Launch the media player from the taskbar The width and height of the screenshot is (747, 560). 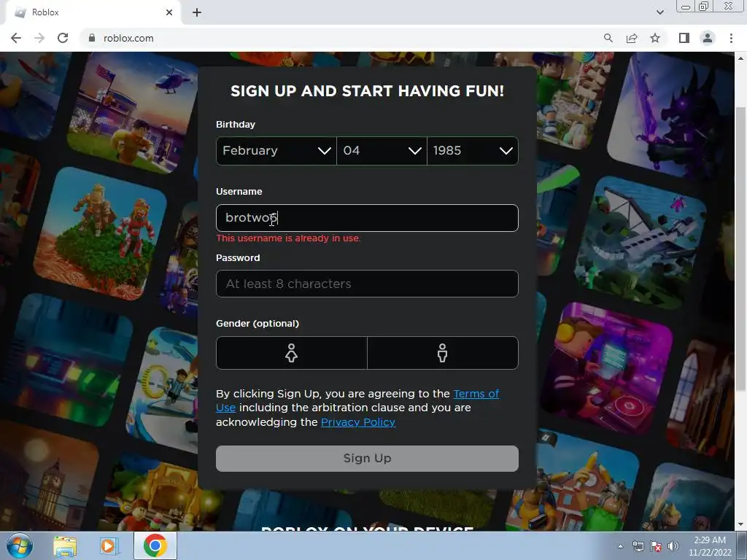coord(108,545)
